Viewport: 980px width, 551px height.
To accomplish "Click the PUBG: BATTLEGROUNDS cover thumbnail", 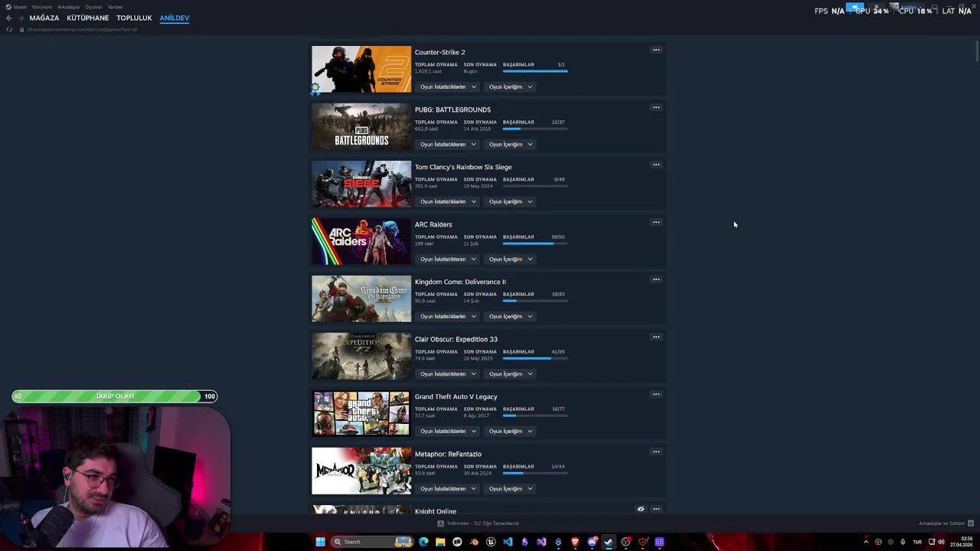I will 361,126.
